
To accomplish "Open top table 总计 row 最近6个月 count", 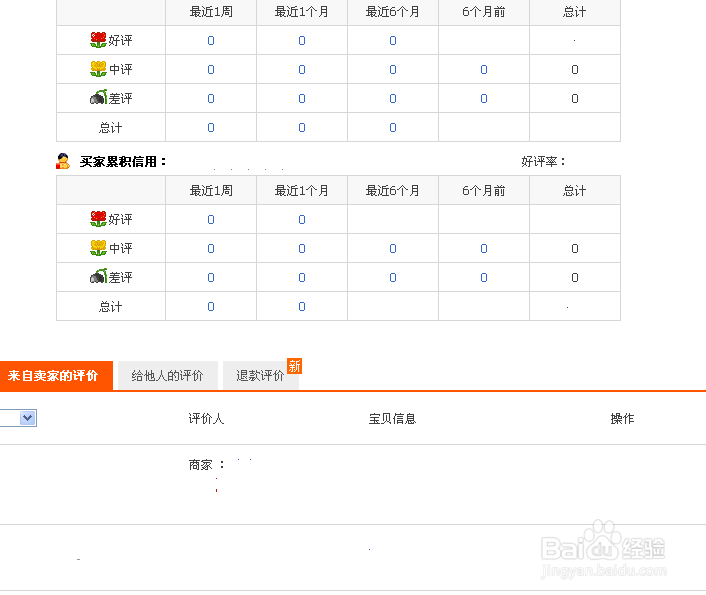I will pos(393,127).
